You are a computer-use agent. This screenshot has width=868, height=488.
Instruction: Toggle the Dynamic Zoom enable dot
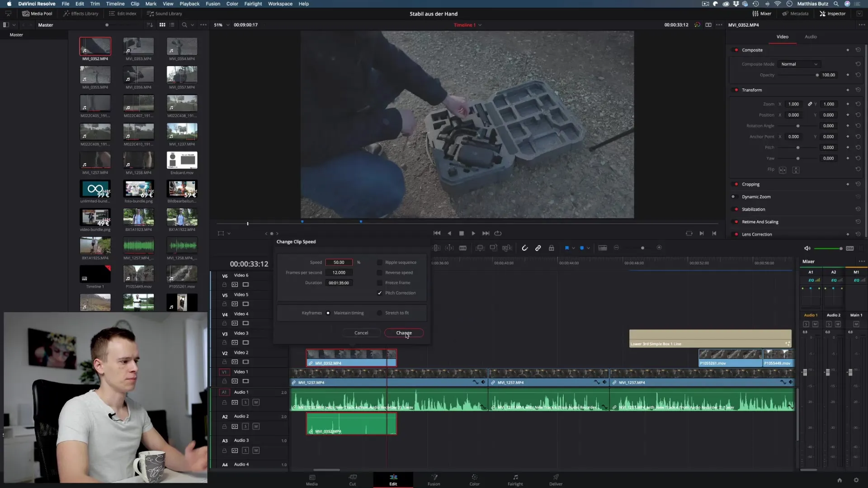(x=733, y=197)
